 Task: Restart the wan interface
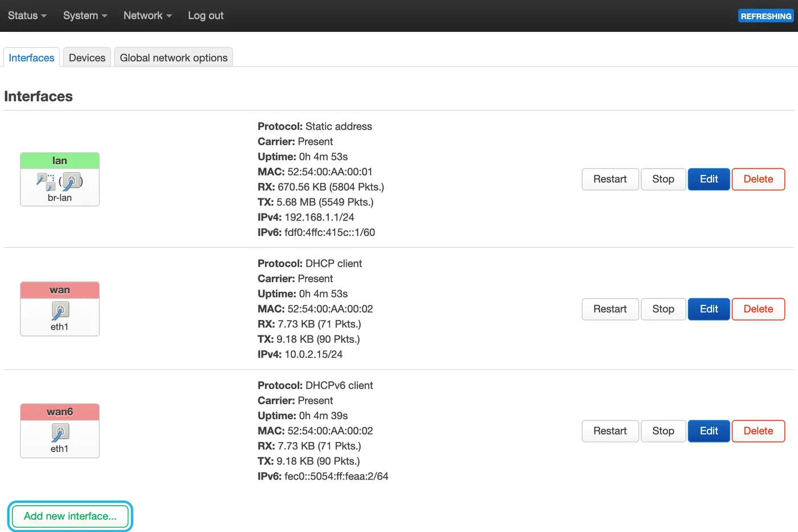pyautogui.click(x=610, y=309)
